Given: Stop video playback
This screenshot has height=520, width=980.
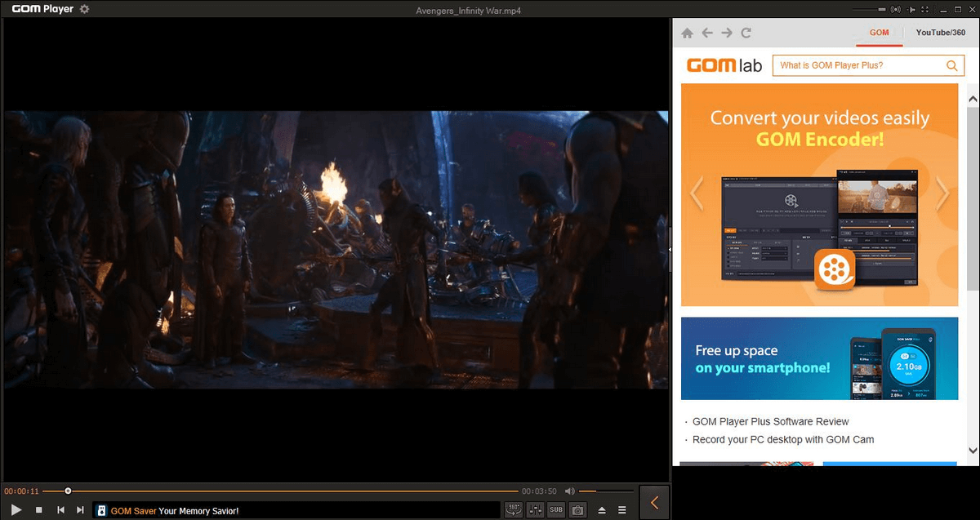Looking at the screenshot, I should (x=38, y=510).
